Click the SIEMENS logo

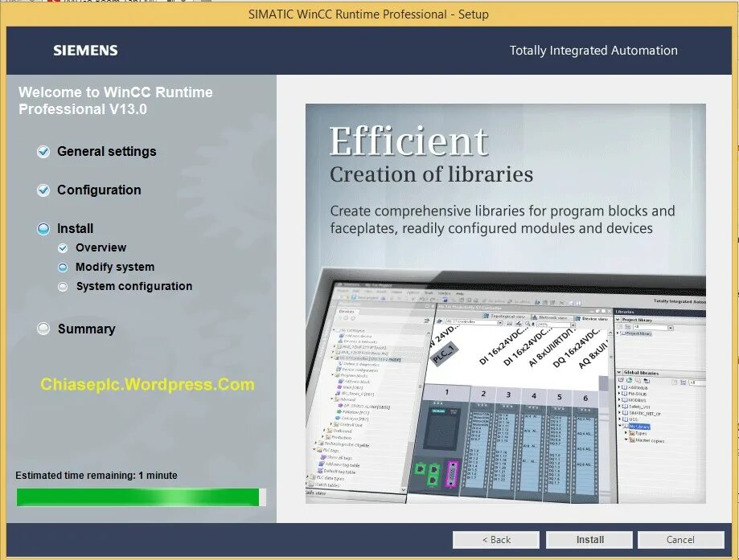(85, 51)
